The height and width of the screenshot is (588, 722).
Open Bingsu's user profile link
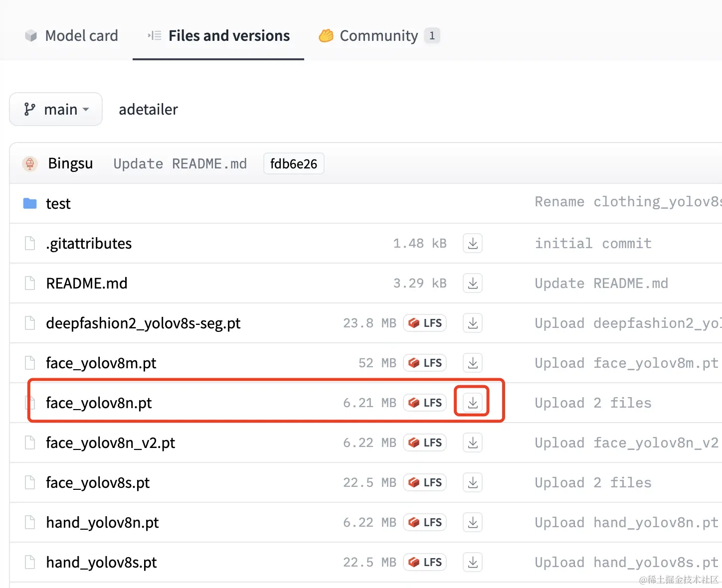coord(70,163)
